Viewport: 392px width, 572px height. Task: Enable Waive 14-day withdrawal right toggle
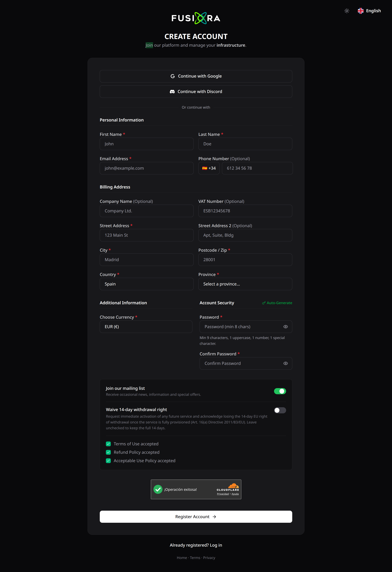(280, 410)
